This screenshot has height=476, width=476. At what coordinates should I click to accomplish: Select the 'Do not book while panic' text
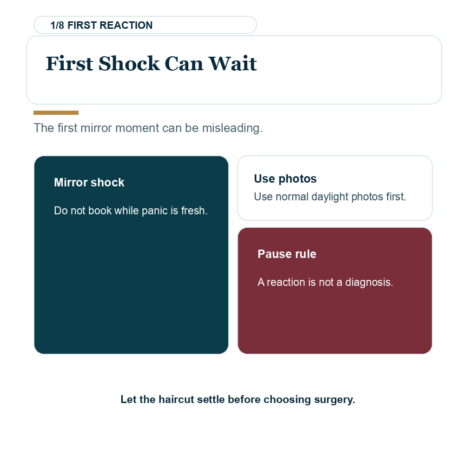[131, 211]
